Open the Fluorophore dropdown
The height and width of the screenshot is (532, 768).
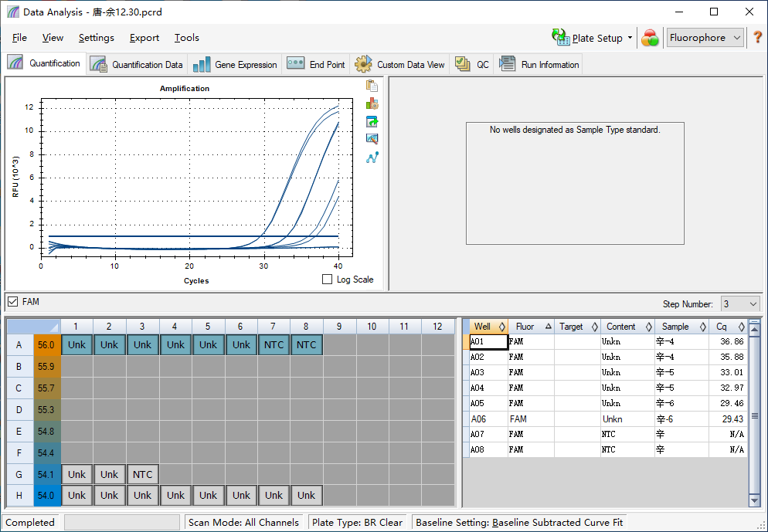coord(705,38)
